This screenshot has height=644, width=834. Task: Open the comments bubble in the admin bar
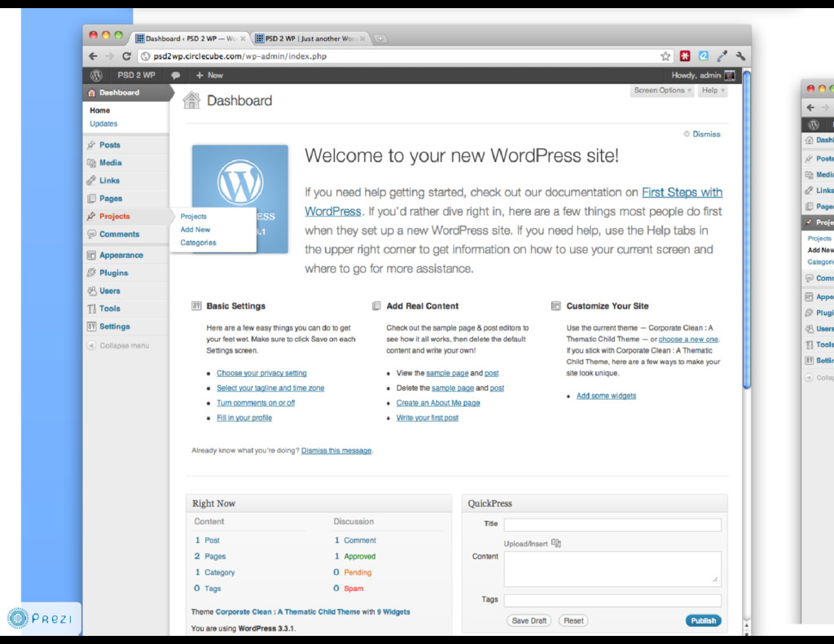click(175, 76)
